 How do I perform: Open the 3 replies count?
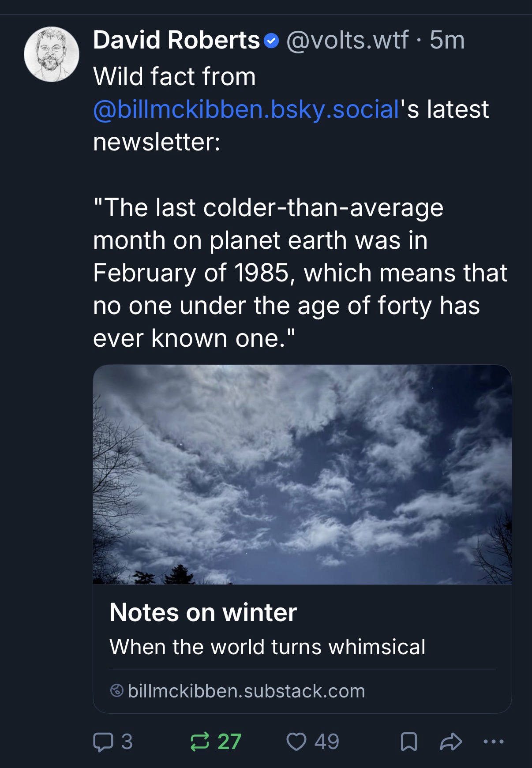(127, 742)
